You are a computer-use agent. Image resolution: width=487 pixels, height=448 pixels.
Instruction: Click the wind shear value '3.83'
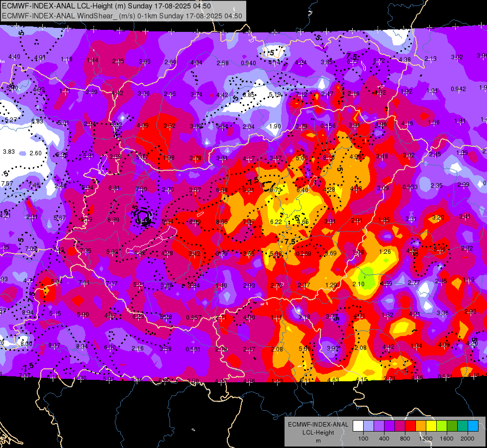(x=8, y=152)
